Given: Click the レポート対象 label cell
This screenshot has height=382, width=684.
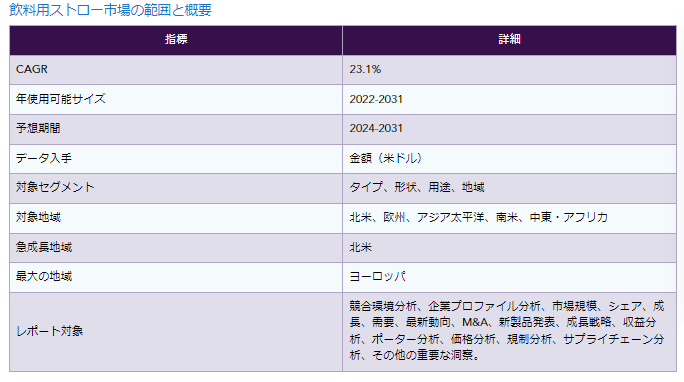Looking at the screenshot, I should point(176,332).
